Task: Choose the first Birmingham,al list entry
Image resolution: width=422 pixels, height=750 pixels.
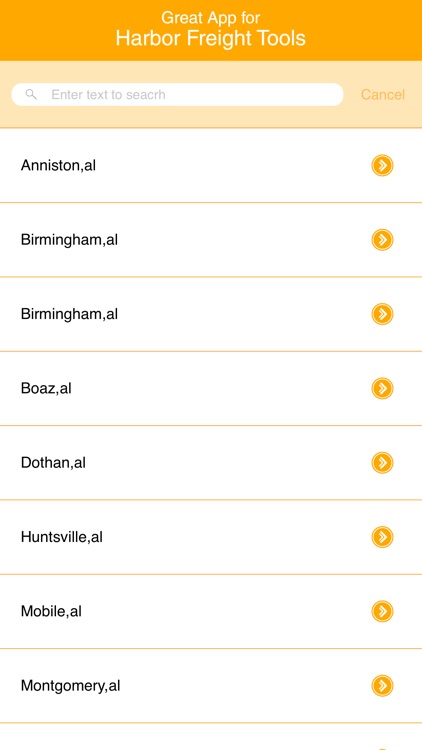Action: [x=211, y=240]
